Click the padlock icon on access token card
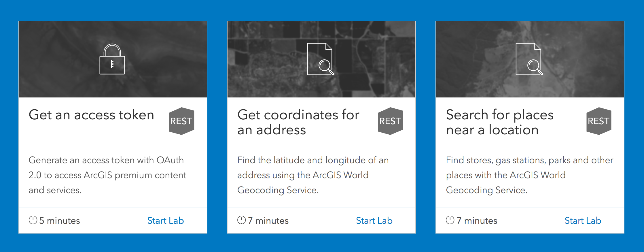This screenshot has height=252, width=644. 112,59
